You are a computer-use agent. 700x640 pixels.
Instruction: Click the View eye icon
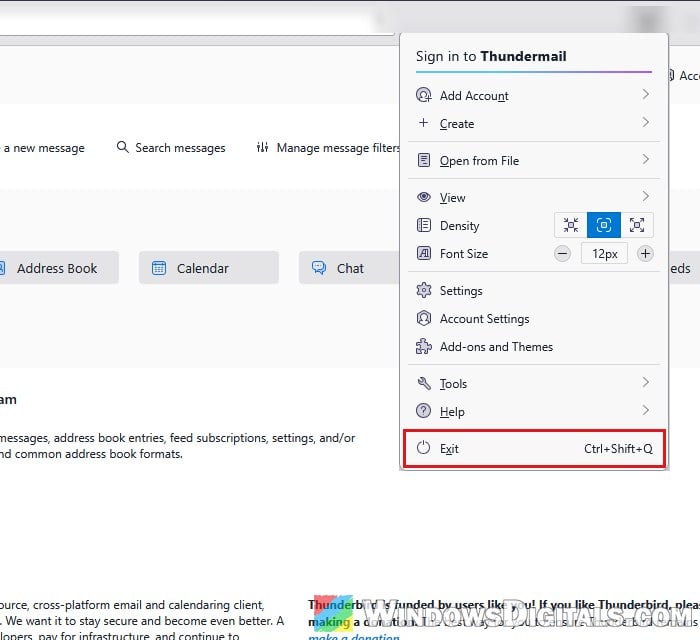pyautogui.click(x=424, y=197)
